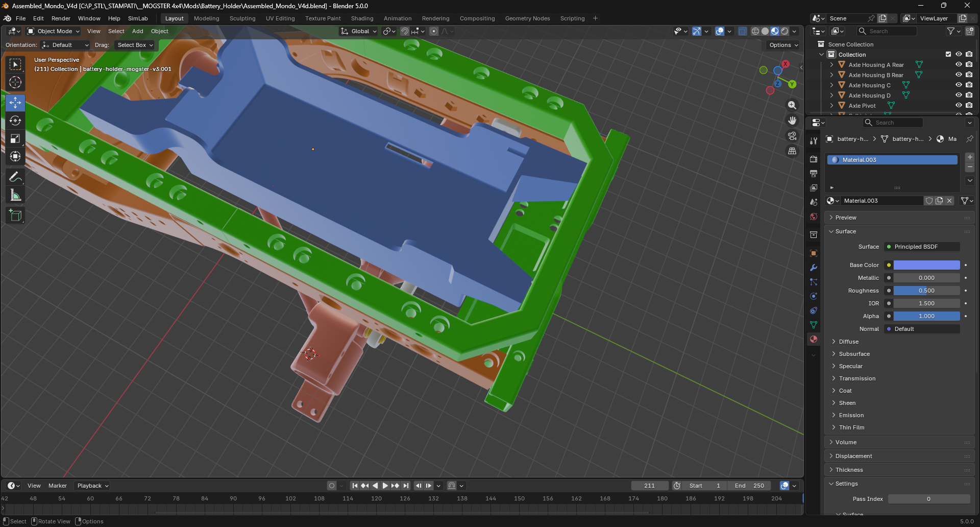
Task: Expand Axle Housing A Rear tree item
Action: point(831,65)
